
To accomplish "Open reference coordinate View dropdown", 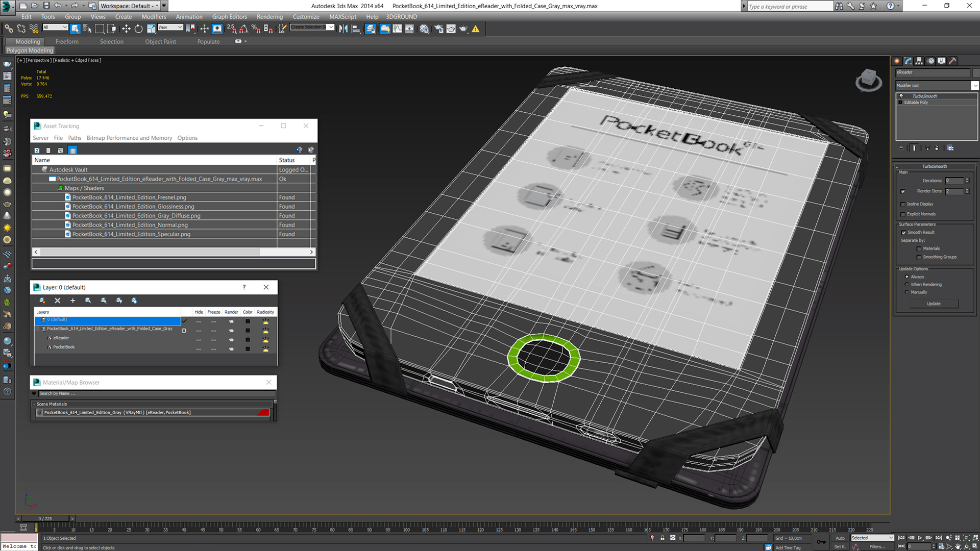I will pos(170,27).
